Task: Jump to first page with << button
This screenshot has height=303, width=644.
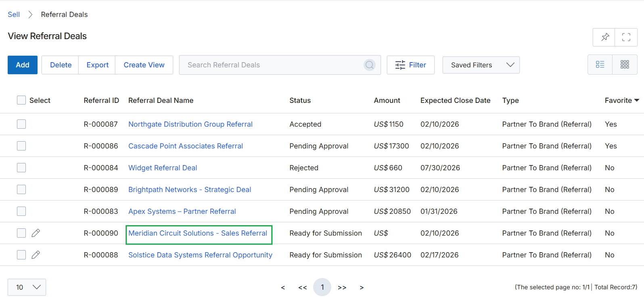Action: pyautogui.click(x=303, y=287)
